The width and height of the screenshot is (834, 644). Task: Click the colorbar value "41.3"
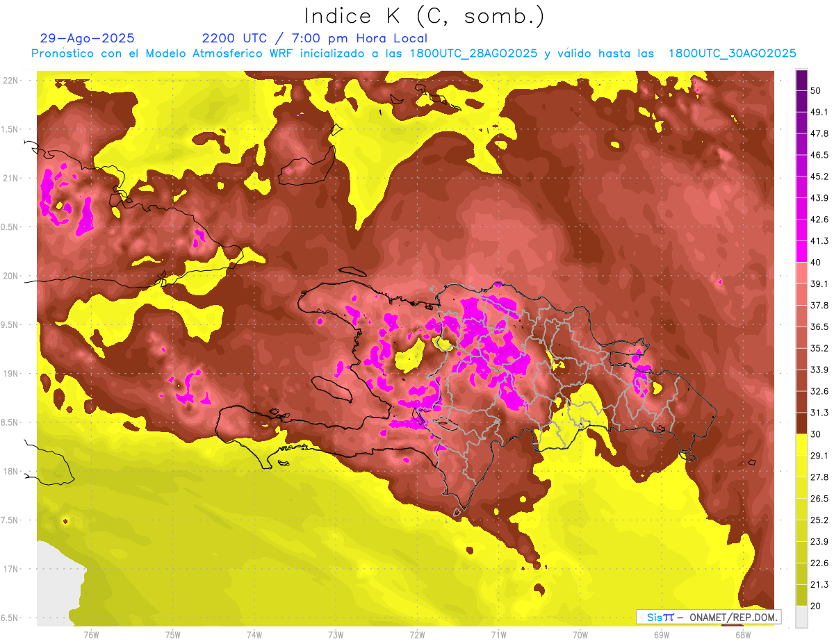(819, 241)
